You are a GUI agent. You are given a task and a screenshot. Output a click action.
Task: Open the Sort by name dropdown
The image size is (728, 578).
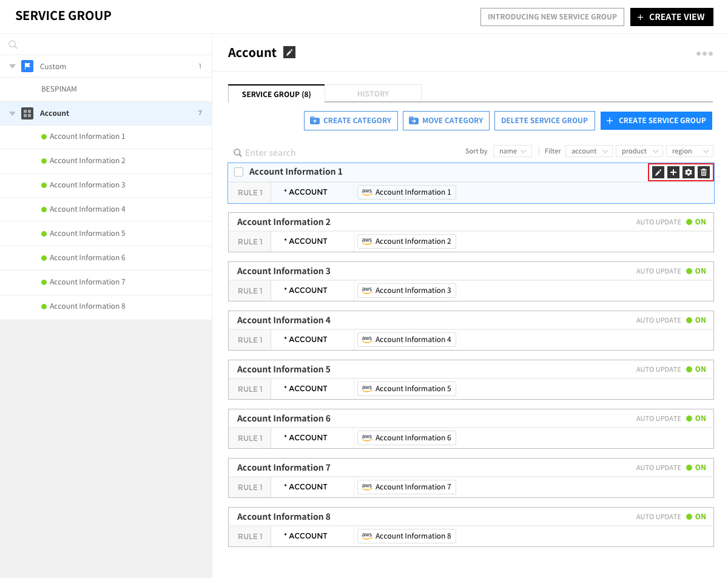(x=512, y=151)
